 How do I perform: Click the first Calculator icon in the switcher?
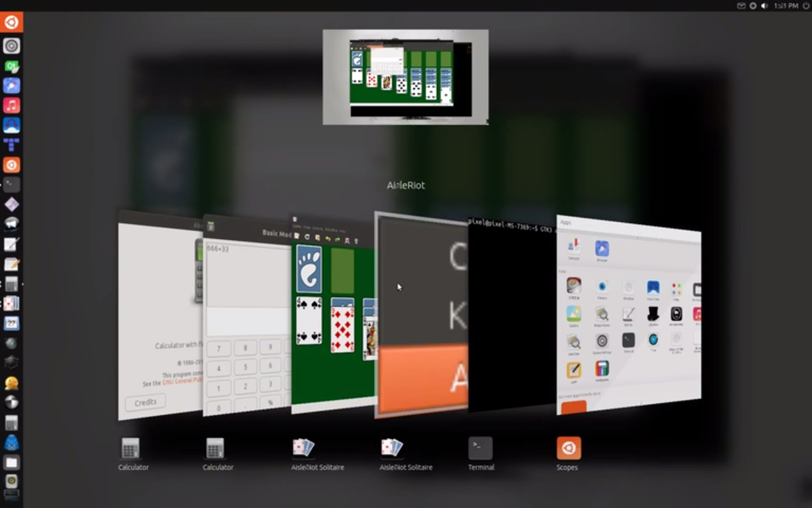point(131,449)
